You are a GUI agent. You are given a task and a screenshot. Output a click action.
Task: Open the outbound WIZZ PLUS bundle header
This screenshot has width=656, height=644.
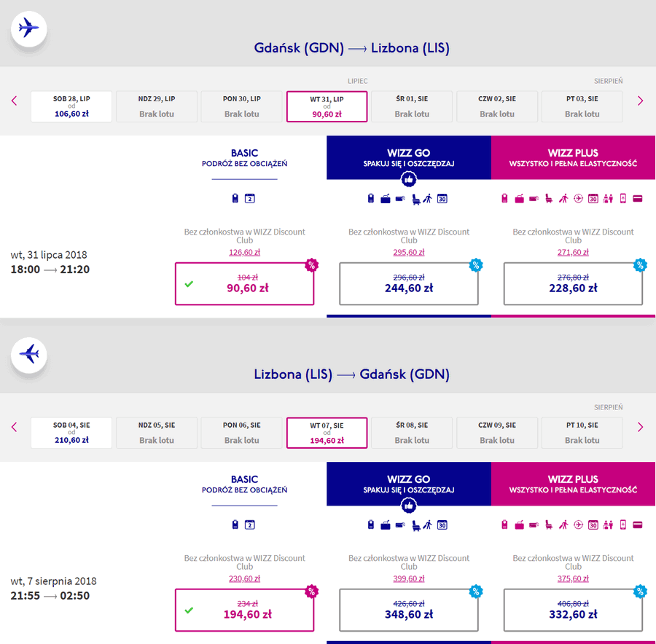pos(573,157)
